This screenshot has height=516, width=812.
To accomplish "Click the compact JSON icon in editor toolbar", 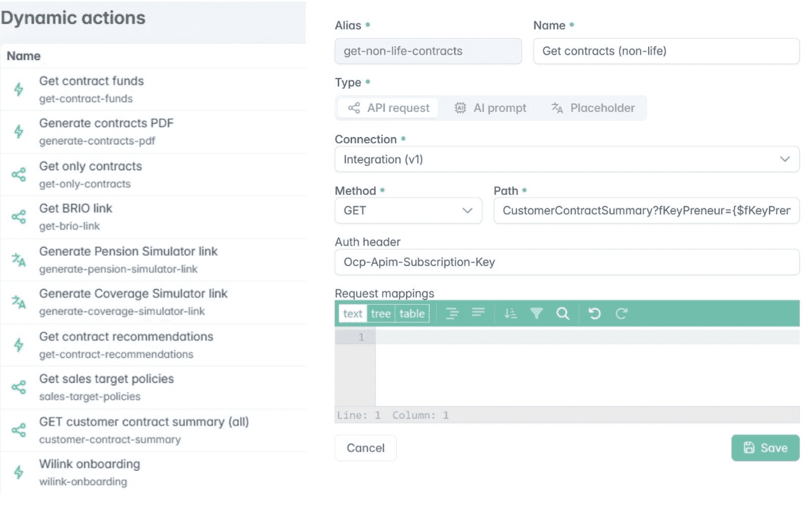I will point(478,313).
